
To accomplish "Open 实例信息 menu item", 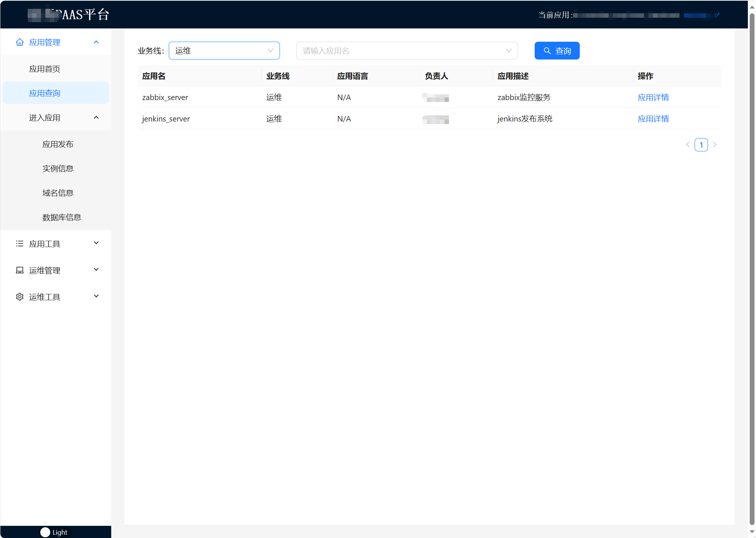I will tap(56, 169).
